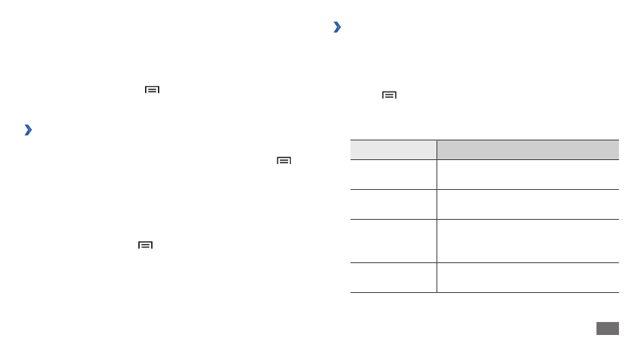644x337 pixels.
Task: Click the menu key icon in the top-left paragraph
Action: click(x=152, y=90)
